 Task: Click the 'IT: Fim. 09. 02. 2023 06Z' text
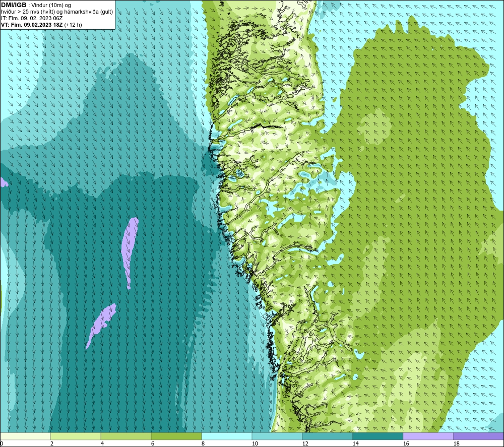click(32, 18)
